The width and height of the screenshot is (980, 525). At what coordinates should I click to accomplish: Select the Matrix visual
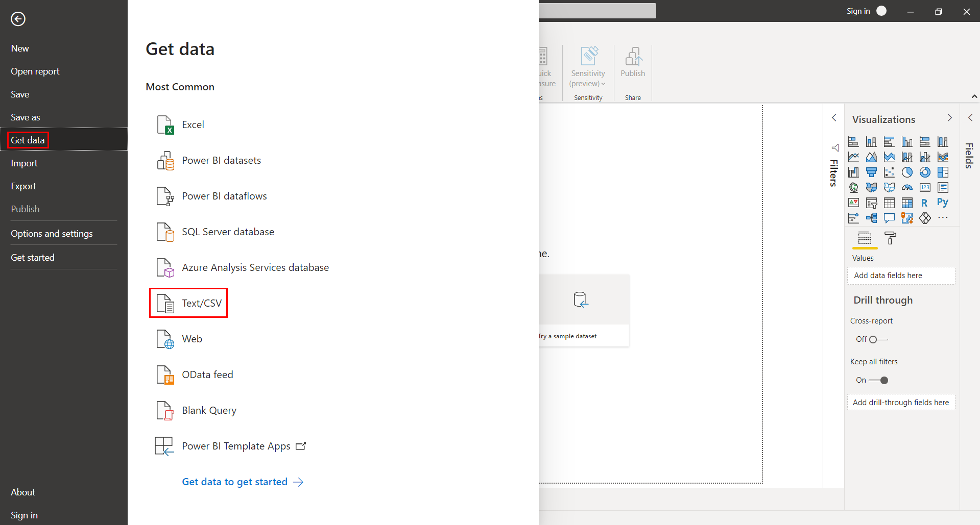pos(907,203)
